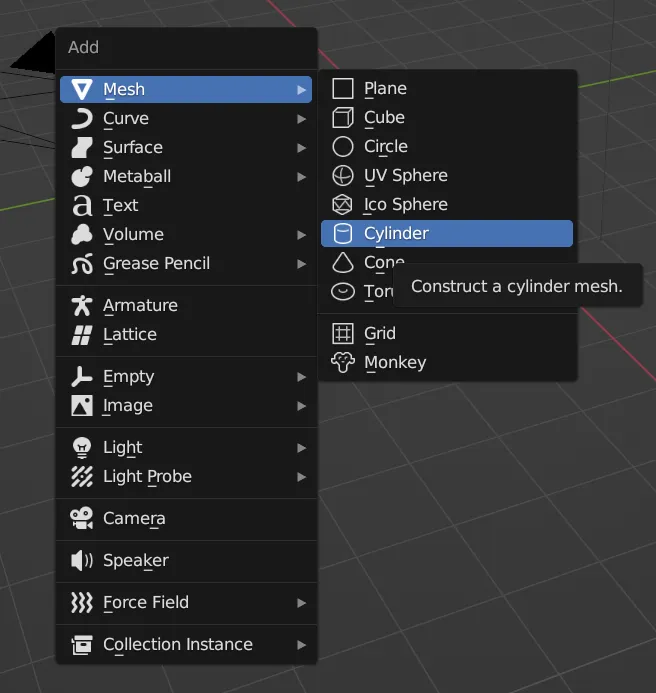Image resolution: width=656 pixels, height=693 pixels.
Task: Click the Surface icon
Action: pyautogui.click(x=82, y=147)
